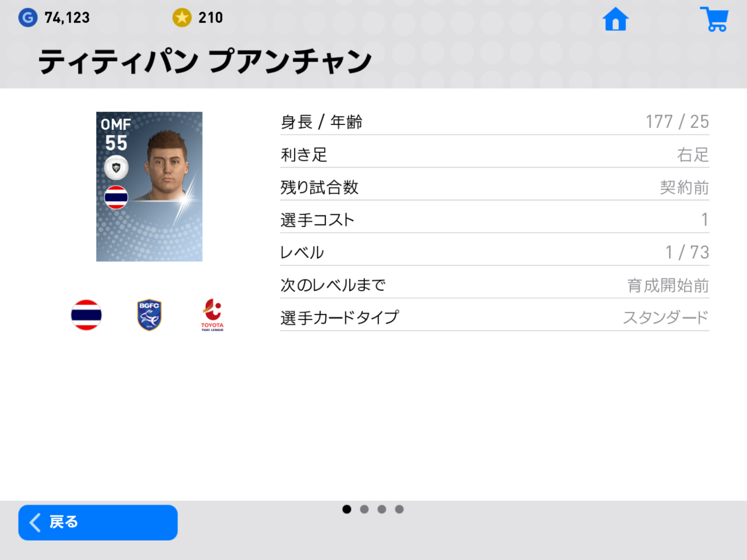This screenshot has width=747, height=560.
Task: Tap the BGFC club crest
Action: (x=149, y=315)
